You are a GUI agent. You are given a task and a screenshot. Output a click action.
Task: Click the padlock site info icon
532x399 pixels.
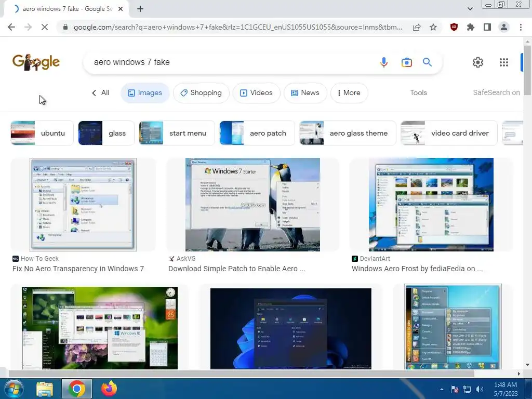(65, 27)
